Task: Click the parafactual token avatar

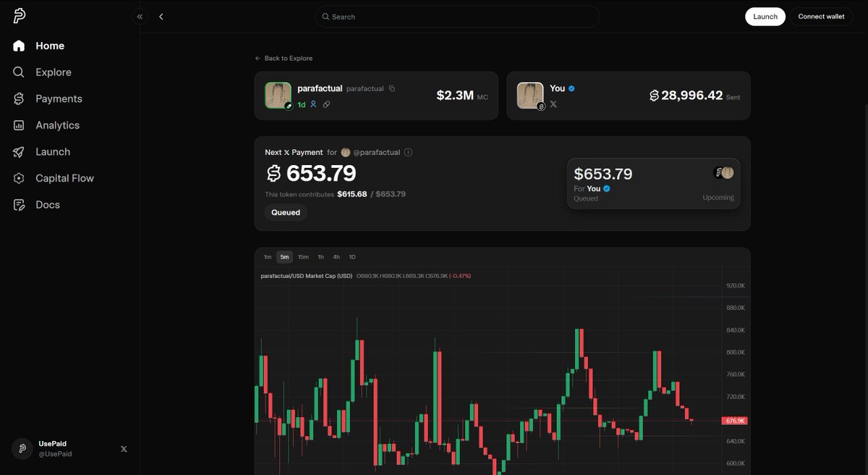Action: 278,96
